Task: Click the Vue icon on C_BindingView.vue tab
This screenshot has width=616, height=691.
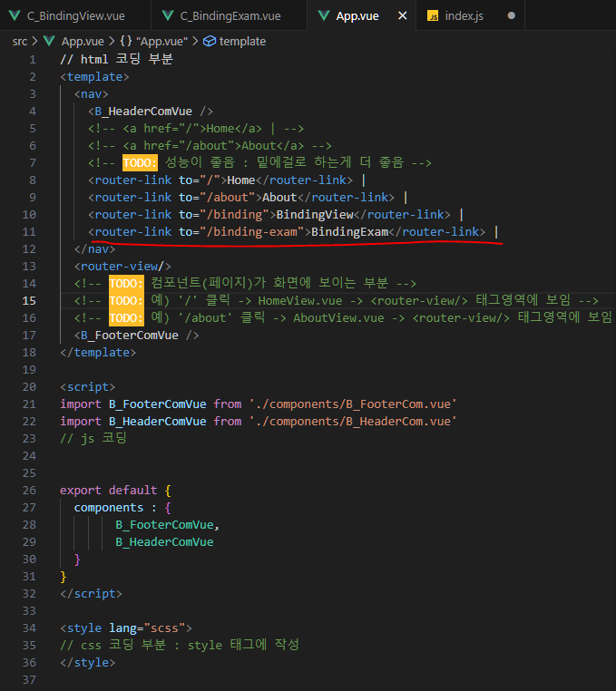Action: pyautogui.click(x=15, y=15)
